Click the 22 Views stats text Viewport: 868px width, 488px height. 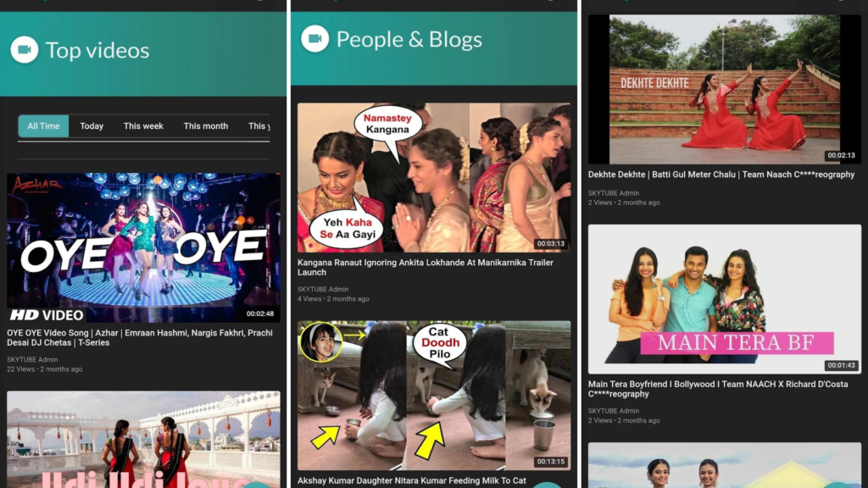coord(44,369)
